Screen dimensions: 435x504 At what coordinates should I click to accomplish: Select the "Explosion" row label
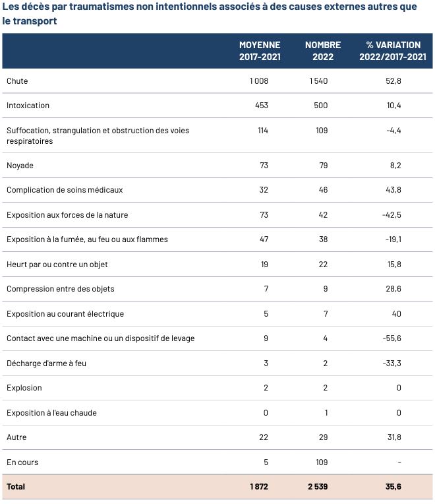tap(24, 388)
